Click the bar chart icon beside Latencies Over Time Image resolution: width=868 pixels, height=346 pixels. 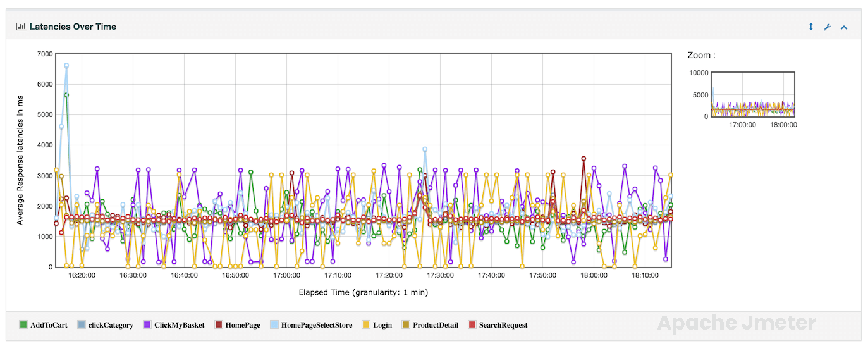pyautogui.click(x=21, y=27)
